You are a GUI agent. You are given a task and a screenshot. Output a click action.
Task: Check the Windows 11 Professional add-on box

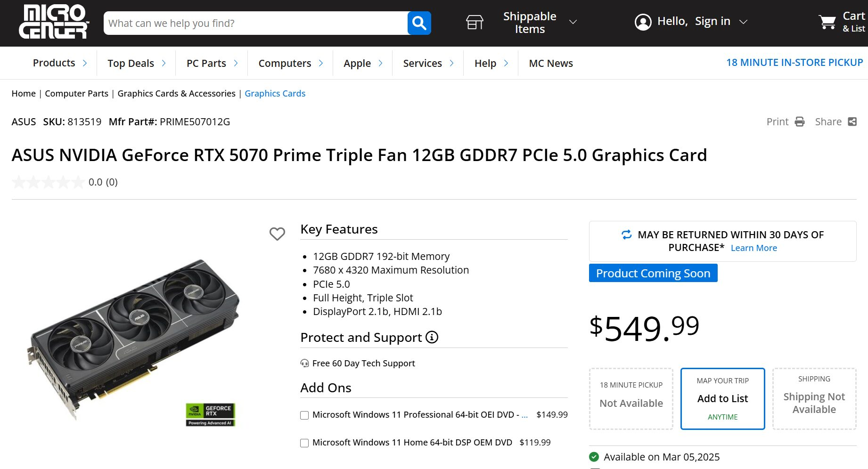tap(304, 415)
